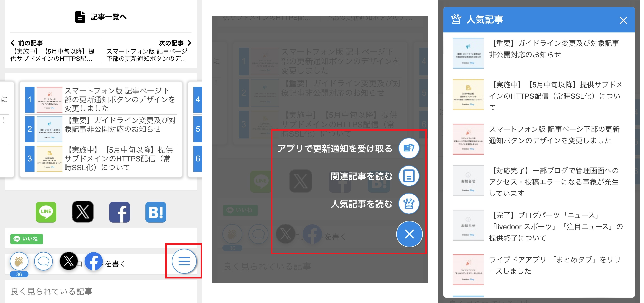Click the お知らせ thumbnail beside 【完了】ブログパーツ article

point(468,225)
